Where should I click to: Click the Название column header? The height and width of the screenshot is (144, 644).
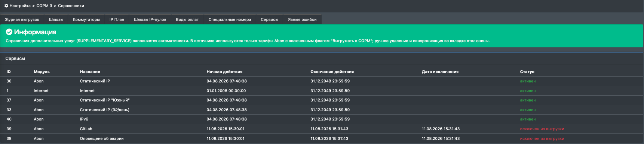[90, 72]
